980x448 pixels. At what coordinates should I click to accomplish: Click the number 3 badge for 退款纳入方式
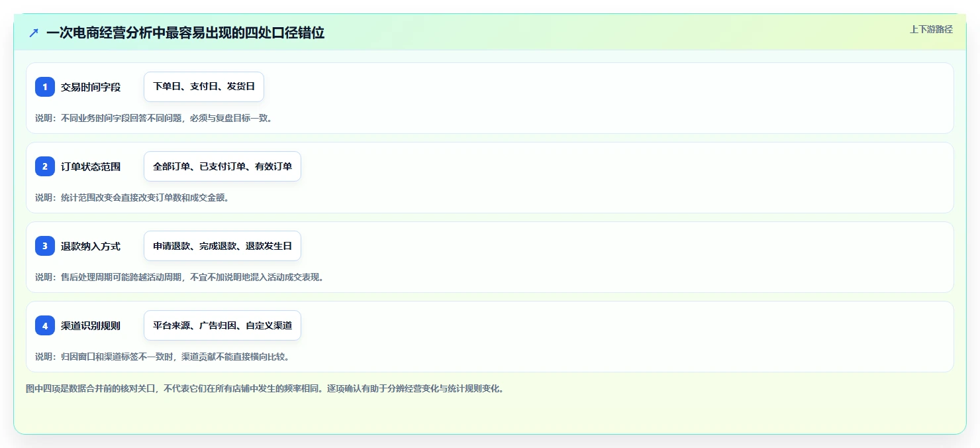click(45, 246)
